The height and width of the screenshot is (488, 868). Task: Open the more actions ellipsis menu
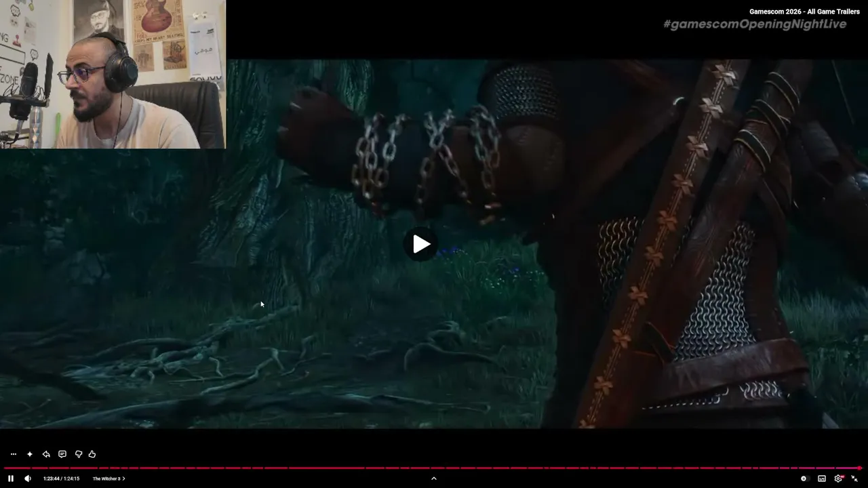click(14, 454)
